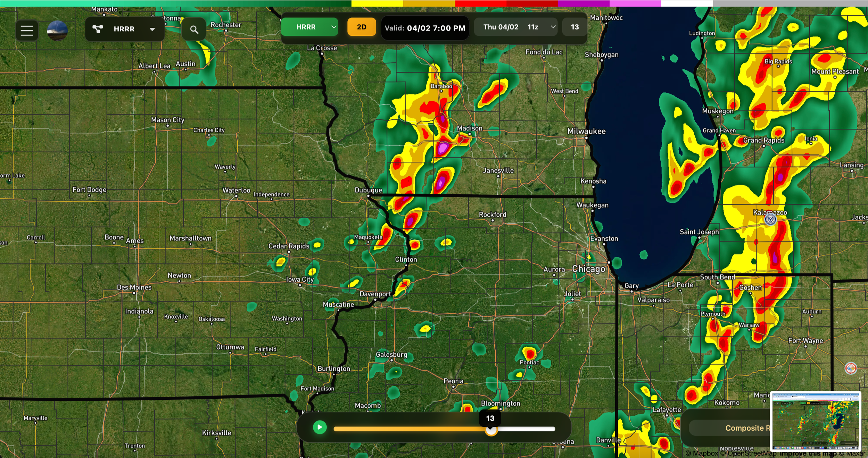The height and width of the screenshot is (458, 868).
Task: Toggle the orange 2D view button
Action: (361, 27)
